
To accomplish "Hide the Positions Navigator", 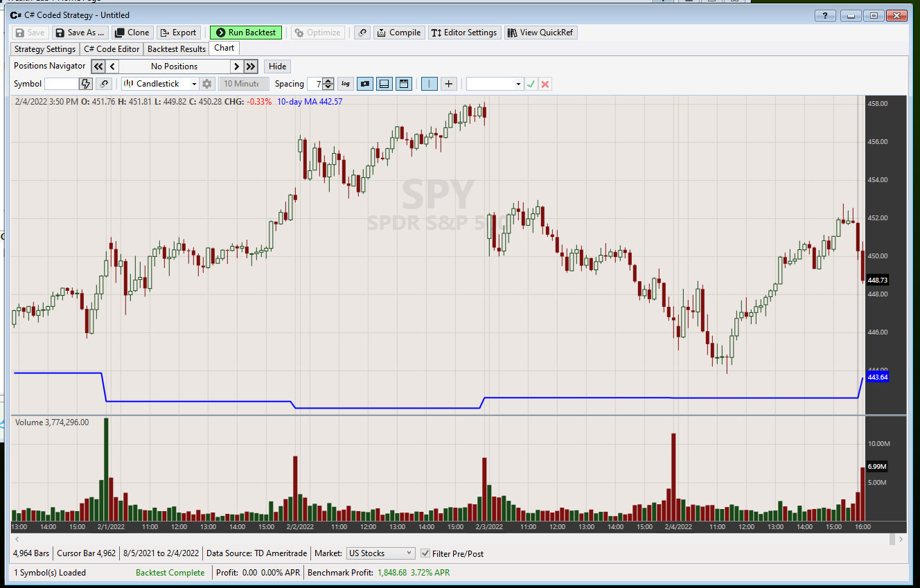I will click(277, 66).
